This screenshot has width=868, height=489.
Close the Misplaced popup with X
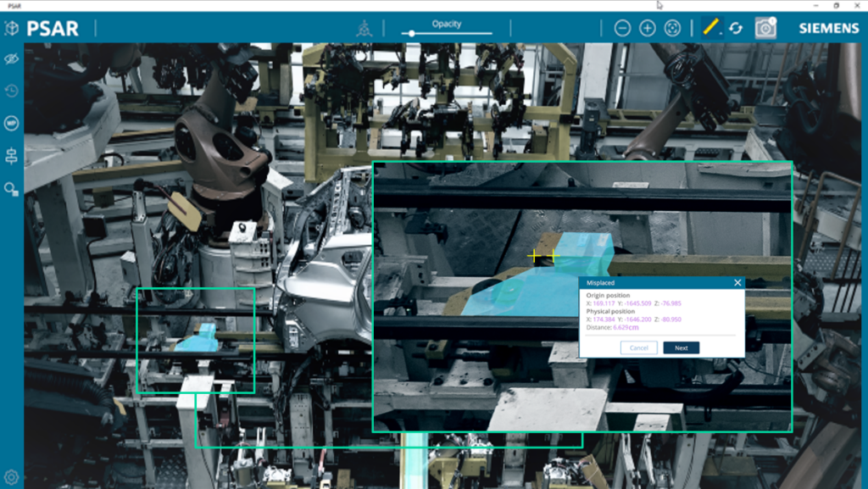click(x=737, y=282)
